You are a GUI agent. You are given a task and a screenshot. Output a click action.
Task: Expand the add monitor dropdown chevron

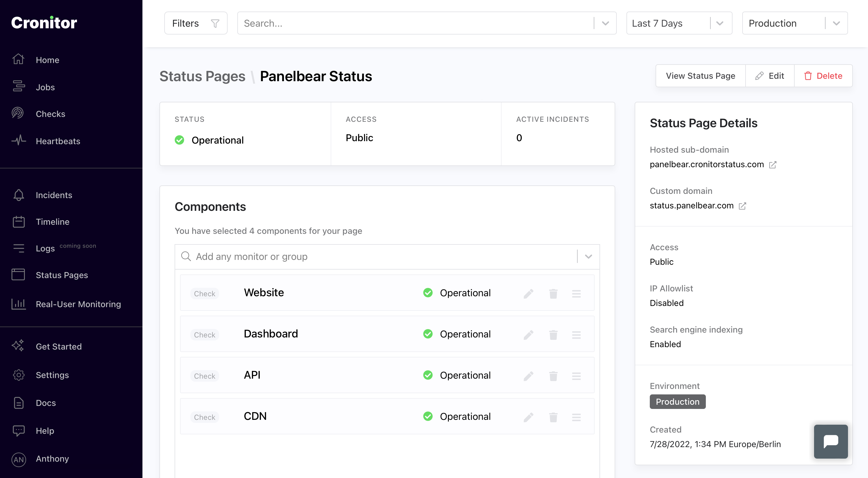coord(589,257)
